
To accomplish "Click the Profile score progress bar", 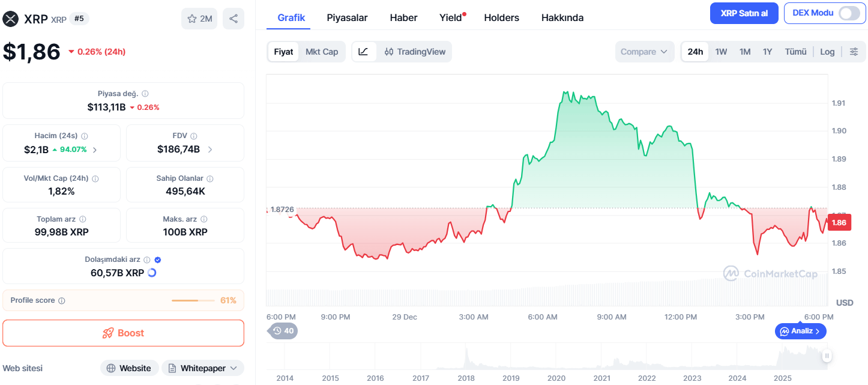I will tap(193, 300).
